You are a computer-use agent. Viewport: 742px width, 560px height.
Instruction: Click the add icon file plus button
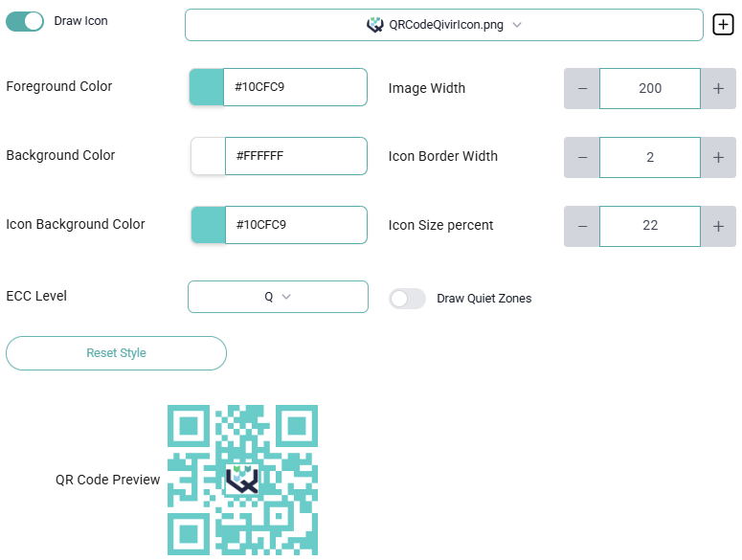coord(724,25)
